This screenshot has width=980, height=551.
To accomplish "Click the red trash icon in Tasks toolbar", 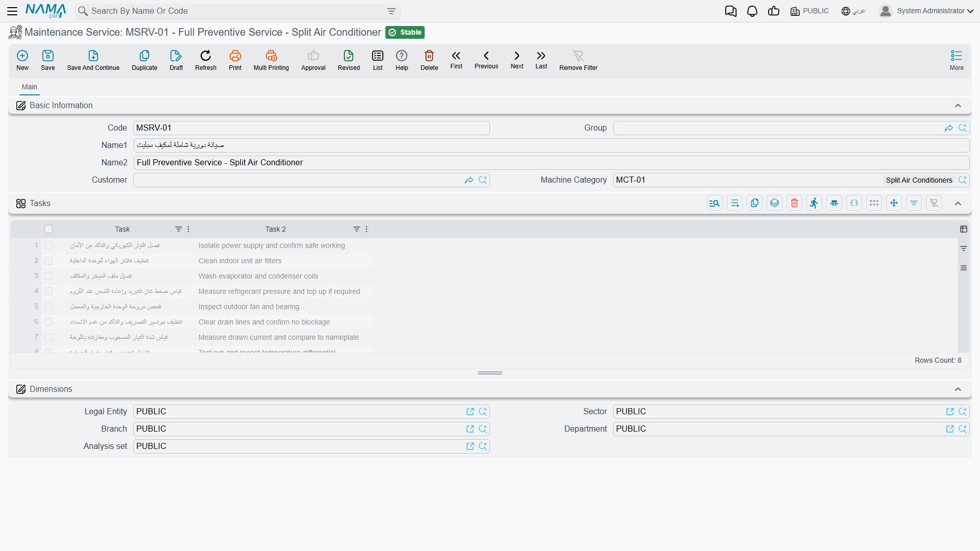I will [x=794, y=203].
